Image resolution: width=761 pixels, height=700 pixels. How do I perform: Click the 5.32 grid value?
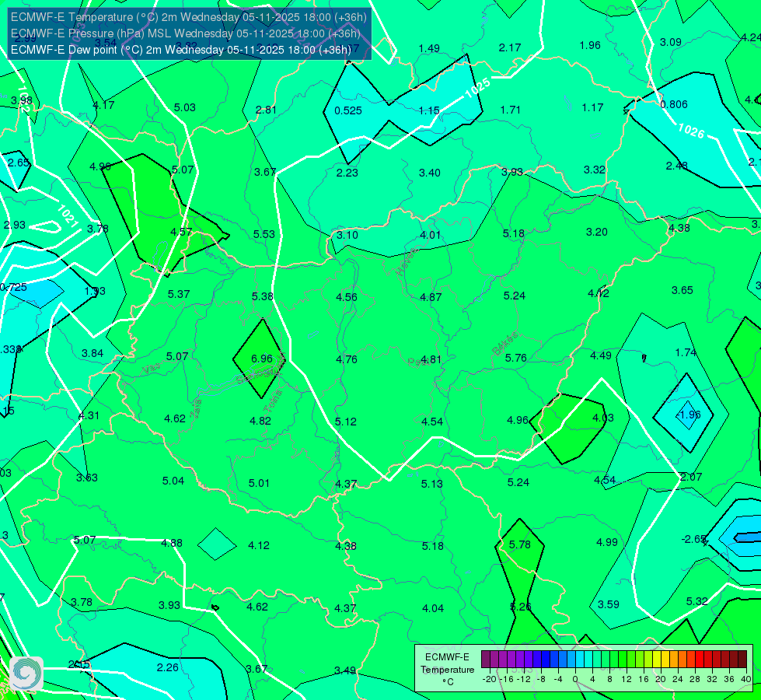(x=696, y=601)
